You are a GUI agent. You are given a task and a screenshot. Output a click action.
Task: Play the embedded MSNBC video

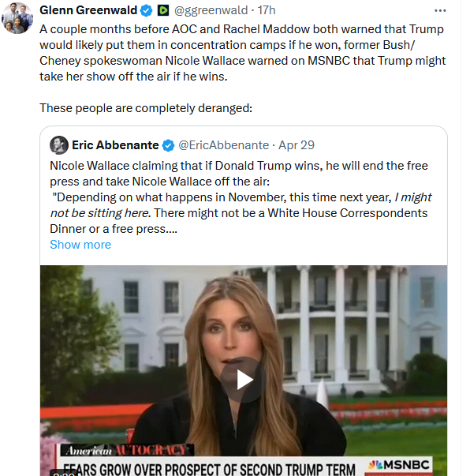(x=244, y=380)
